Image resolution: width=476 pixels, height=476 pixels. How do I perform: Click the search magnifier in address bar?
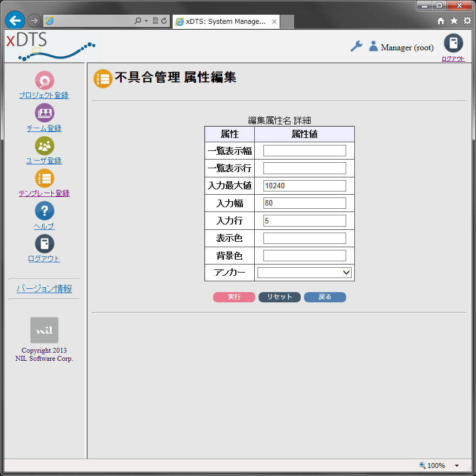pos(137,21)
